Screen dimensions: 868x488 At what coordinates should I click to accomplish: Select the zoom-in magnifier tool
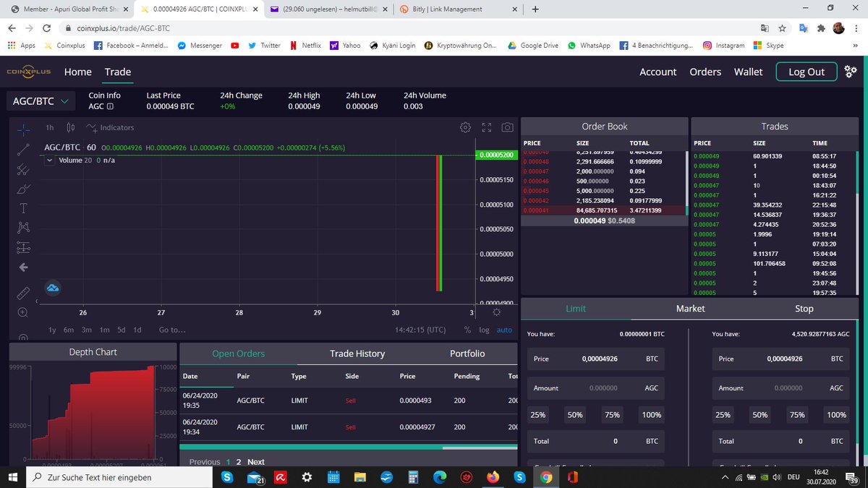[x=23, y=313]
